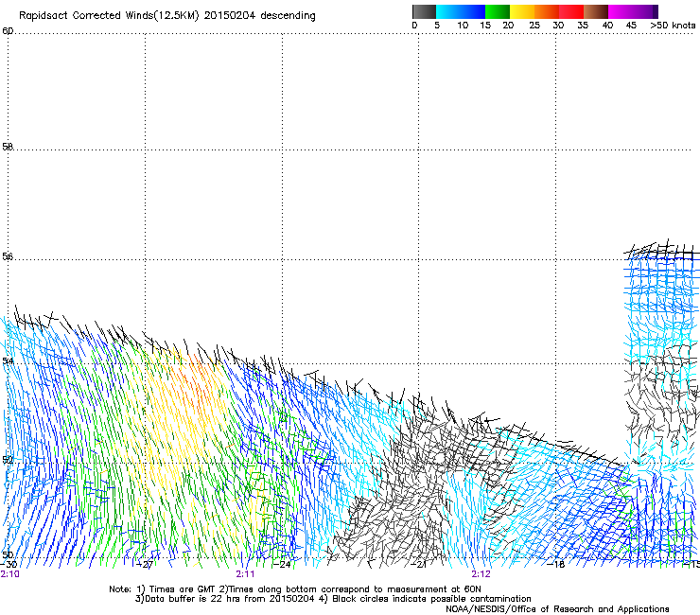The width and height of the screenshot is (700, 615).
Task: Click the longitude label '-27'
Action: click(x=145, y=565)
